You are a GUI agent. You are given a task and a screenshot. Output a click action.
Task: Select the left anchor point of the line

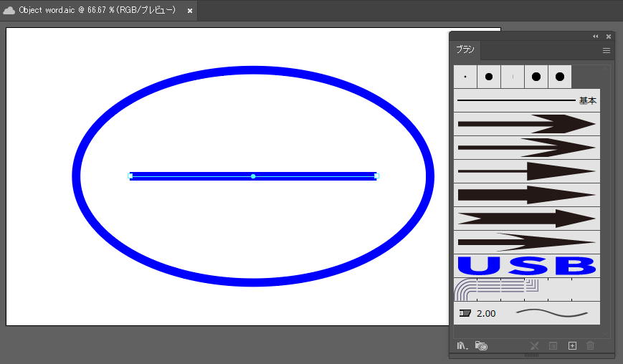(130, 176)
